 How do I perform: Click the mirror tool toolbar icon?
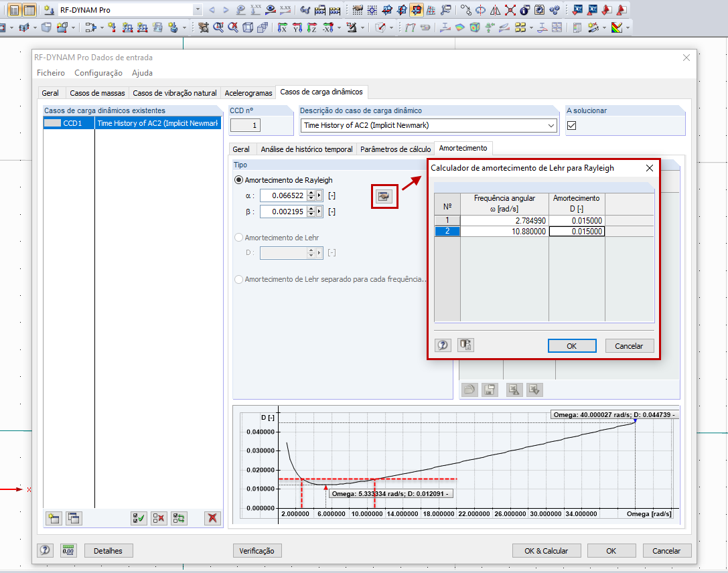point(496,10)
